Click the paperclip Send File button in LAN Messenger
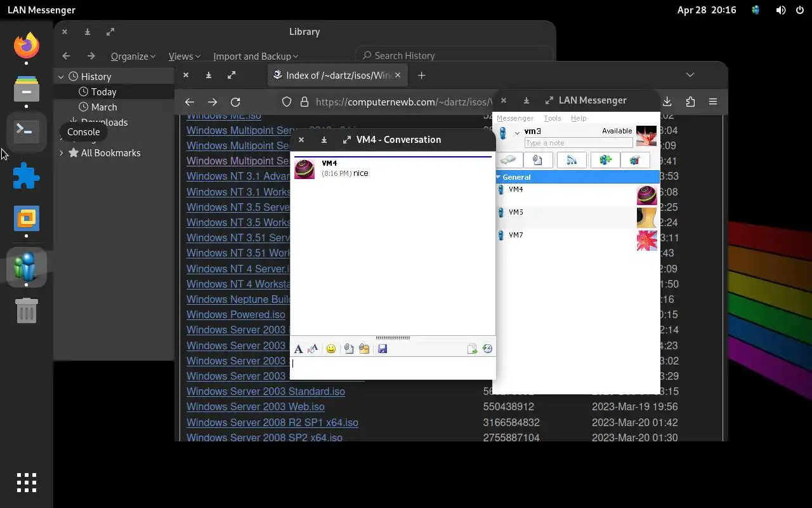The image size is (812, 508). click(537, 160)
